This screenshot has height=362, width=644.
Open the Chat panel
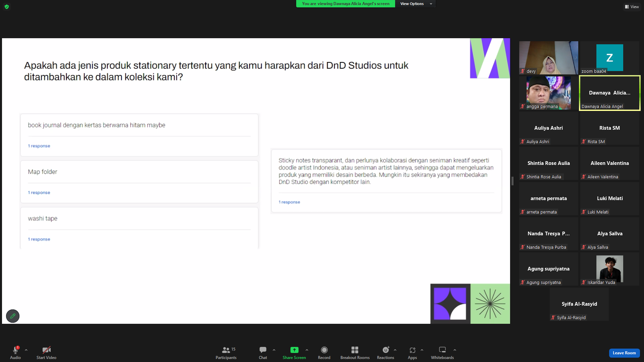coord(263,353)
